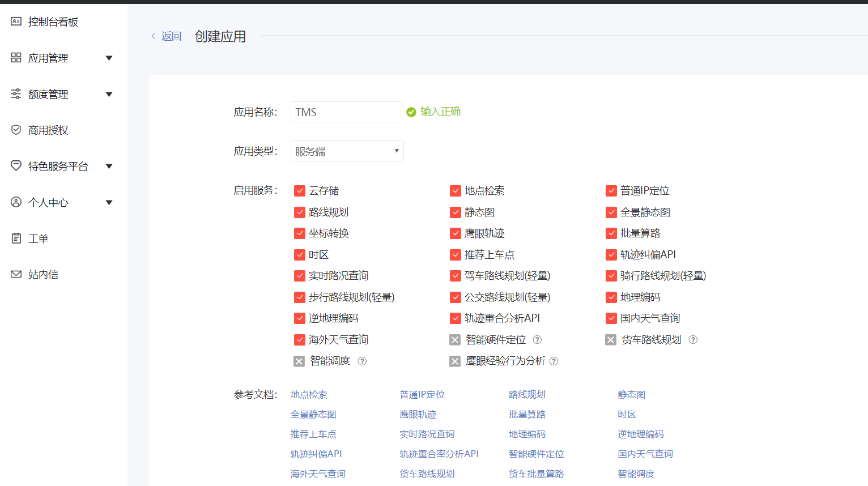Click the 额度管理 sliders icon
The image size is (868, 486).
click(16, 94)
